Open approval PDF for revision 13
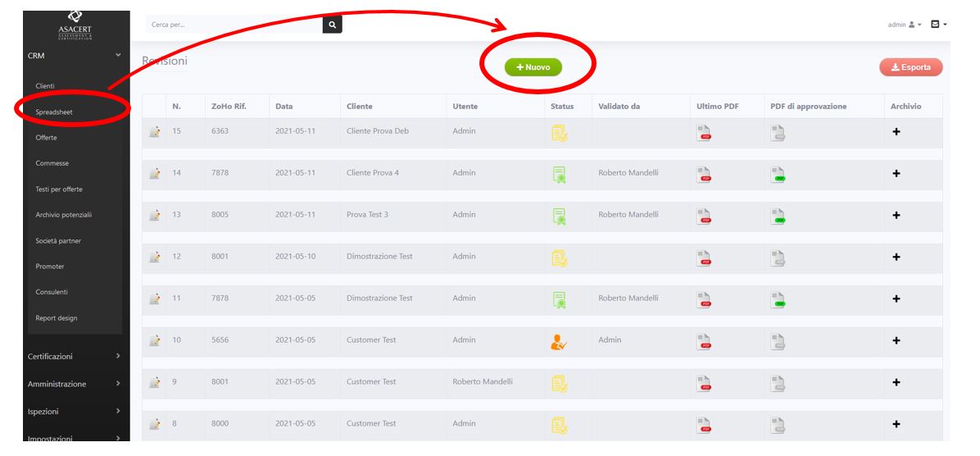Viewport: 980px width, 456px height. (778, 216)
